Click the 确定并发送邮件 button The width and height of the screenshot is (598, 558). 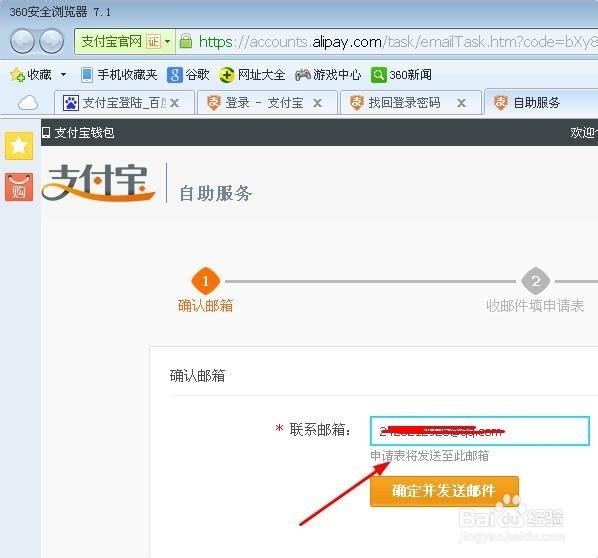tap(444, 491)
